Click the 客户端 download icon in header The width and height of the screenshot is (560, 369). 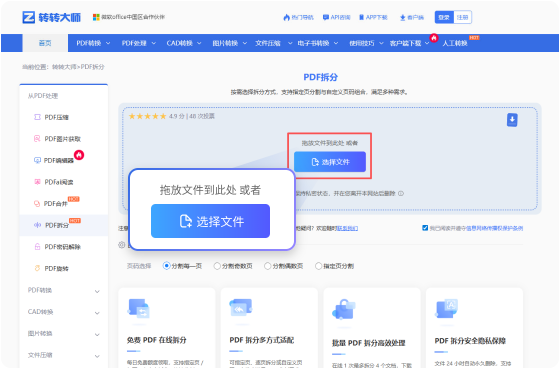[402, 18]
